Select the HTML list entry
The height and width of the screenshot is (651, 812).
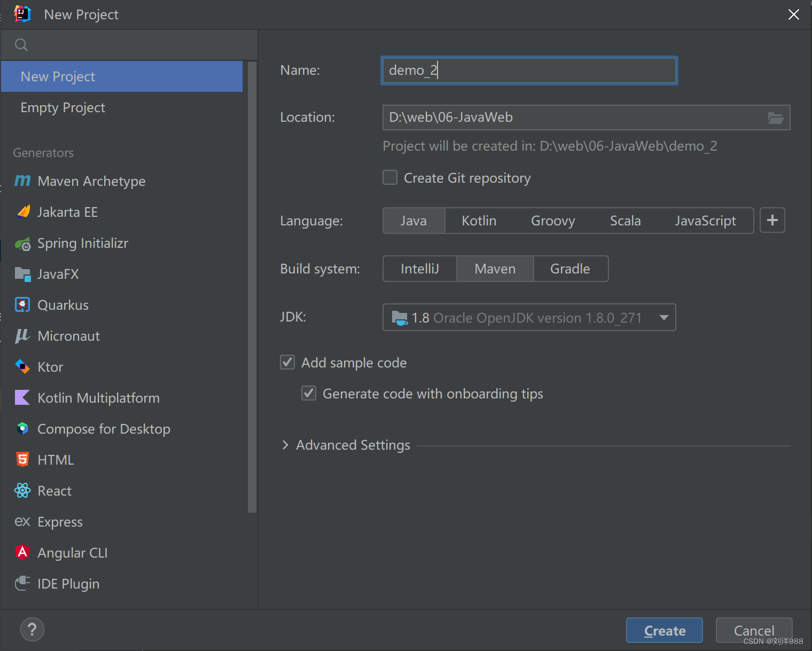[x=122, y=460]
